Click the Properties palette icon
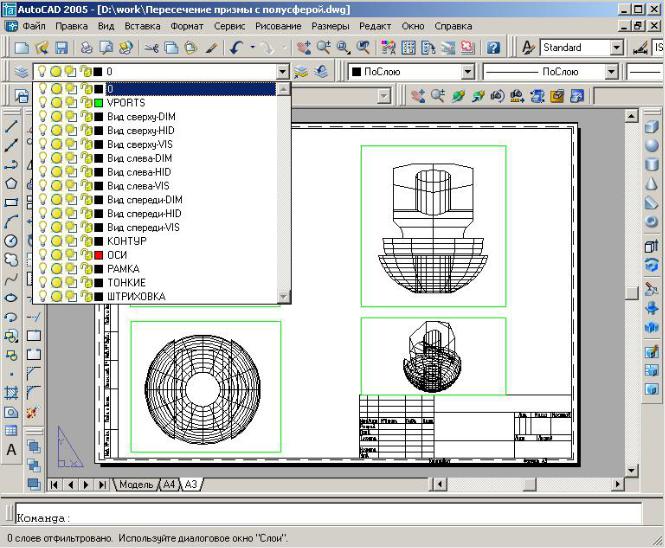The width and height of the screenshot is (665, 548). click(x=388, y=48)
